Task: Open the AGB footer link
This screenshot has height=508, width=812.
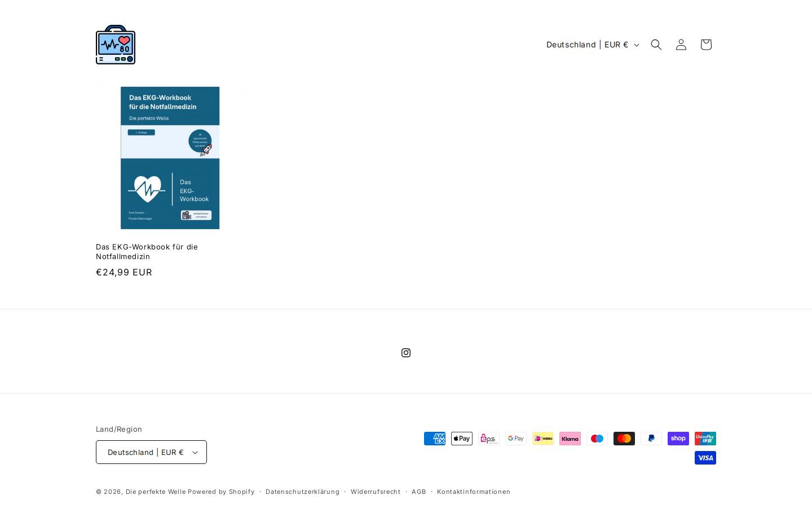Action: (x=419, y=492)
